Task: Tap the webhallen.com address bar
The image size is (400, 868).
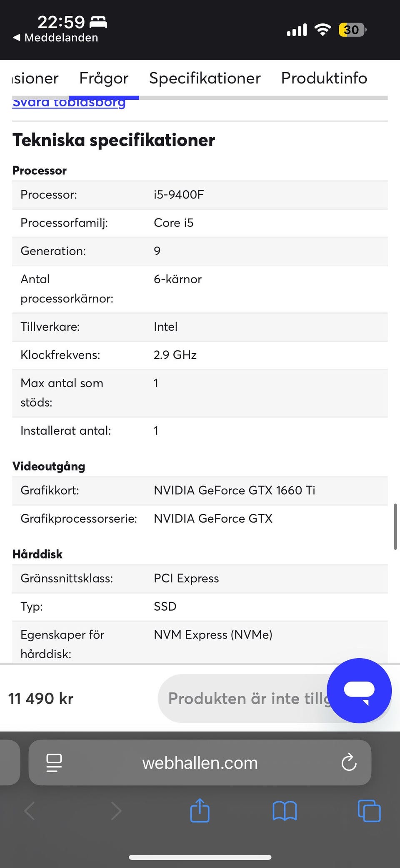Action: 200,762
